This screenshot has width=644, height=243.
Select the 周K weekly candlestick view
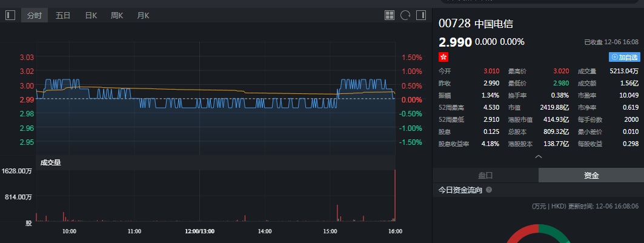point(117,15)
